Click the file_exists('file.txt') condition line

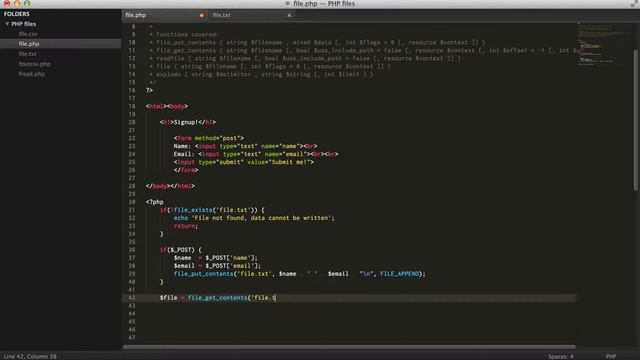[x=212, y=210]
